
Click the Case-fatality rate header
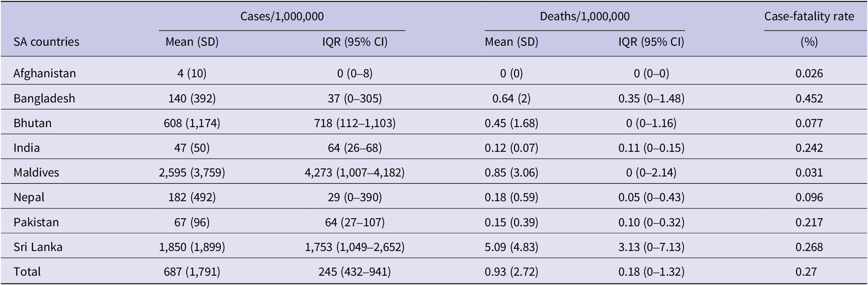(x=809, y=16)
